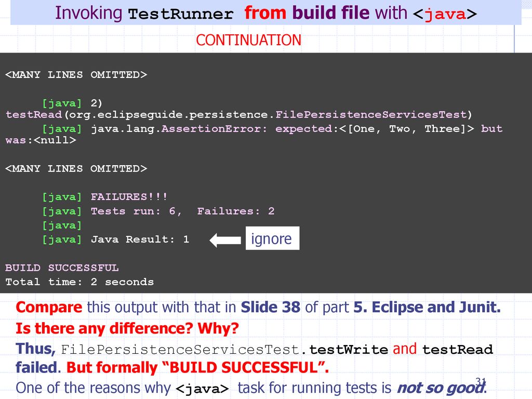The height and width of the screenshot is (399, 532).
Task: Click 'Tests run: 6, Failures: 2' line
Action: pos(158,211)
